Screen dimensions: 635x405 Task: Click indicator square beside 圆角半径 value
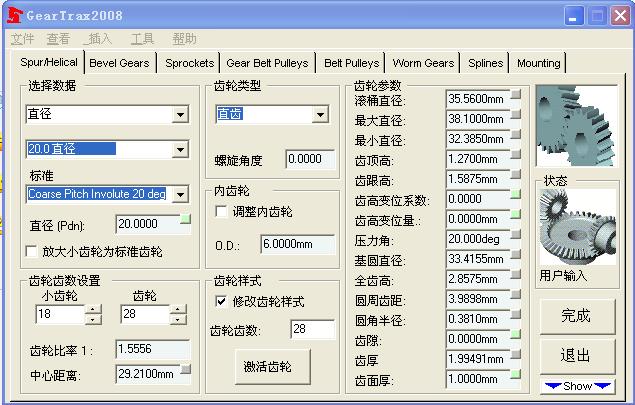[516, 314]
